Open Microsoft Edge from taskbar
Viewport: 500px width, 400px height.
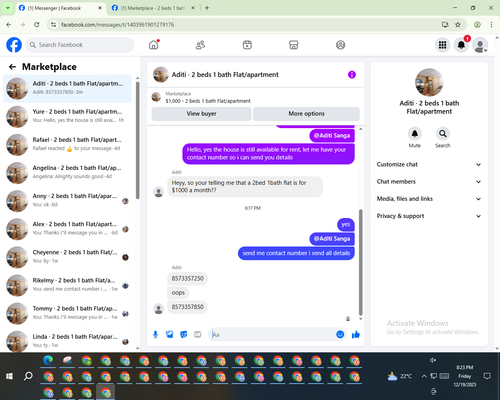click(x=48, y=360)
